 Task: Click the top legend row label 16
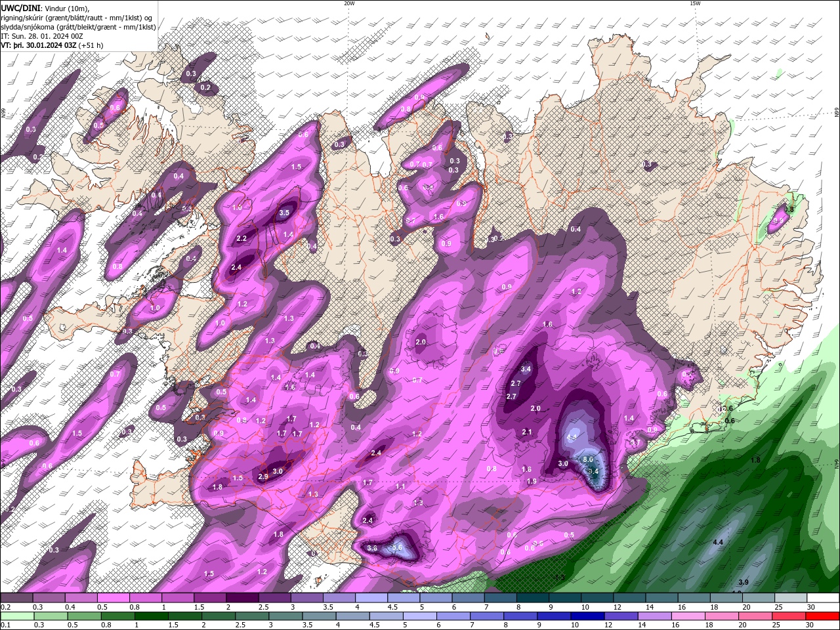[x=682, y=607]
